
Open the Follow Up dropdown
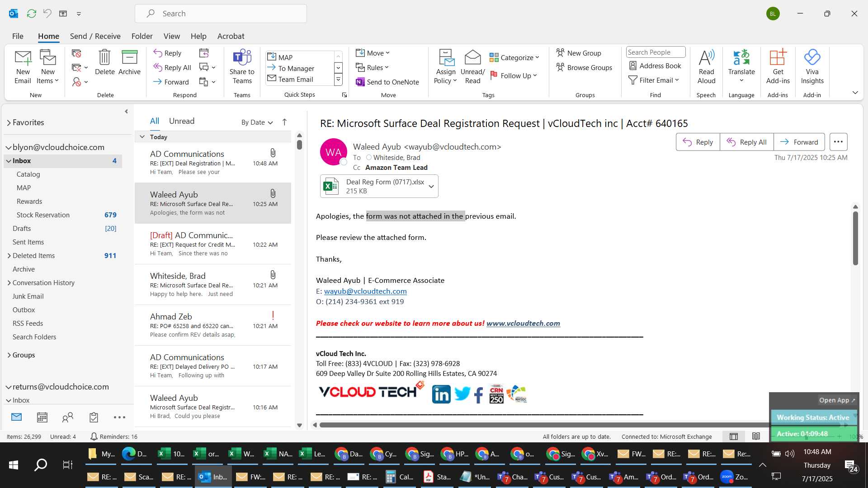point(514,75)
